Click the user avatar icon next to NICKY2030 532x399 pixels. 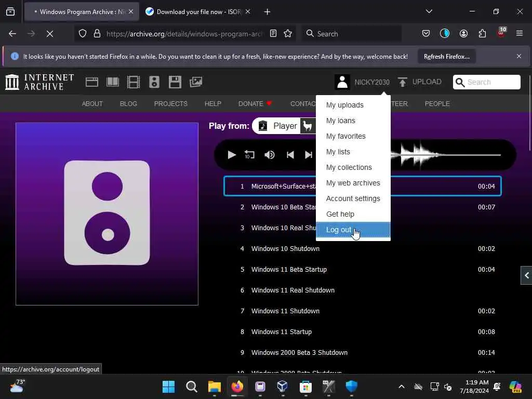342,82
